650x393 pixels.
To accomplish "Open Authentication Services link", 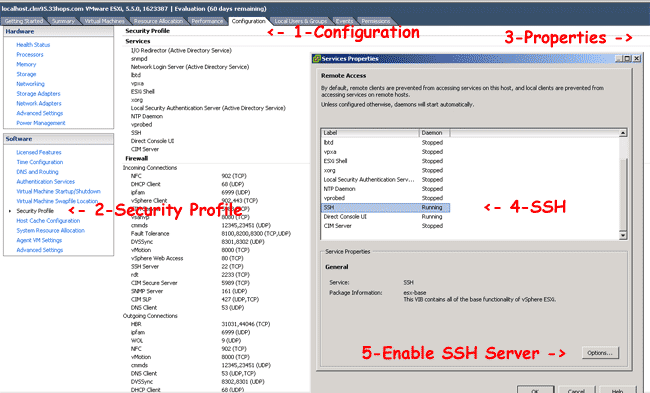I will tap(46, 182).
